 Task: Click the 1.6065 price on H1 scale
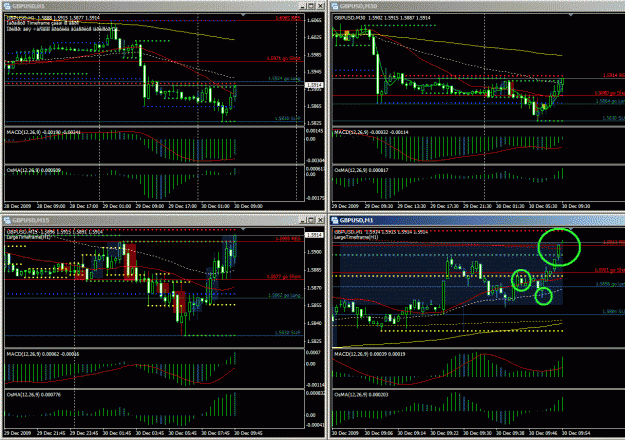point(314,20)
